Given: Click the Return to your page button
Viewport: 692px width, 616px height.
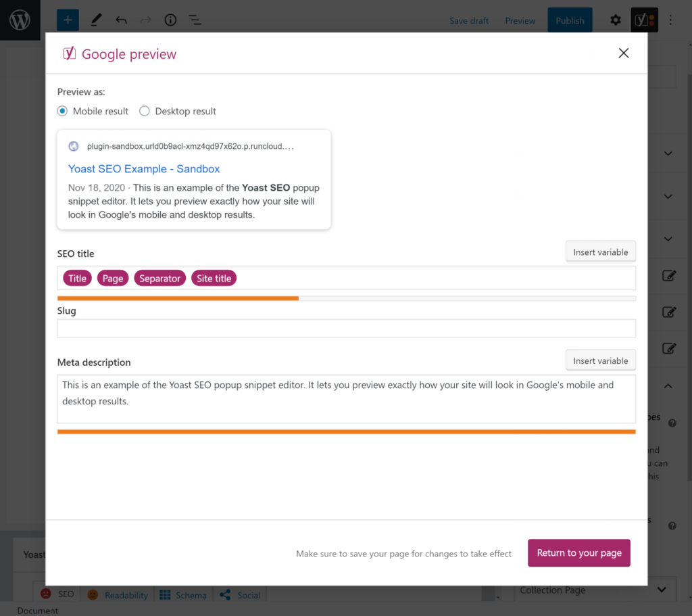Looking at the screenshot, I should (x=578, y=552).
